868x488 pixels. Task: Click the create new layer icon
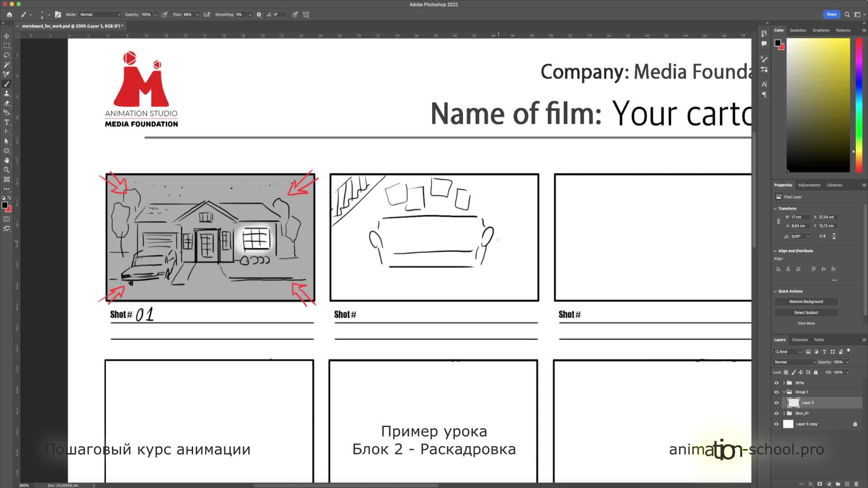tap(847, 484)
